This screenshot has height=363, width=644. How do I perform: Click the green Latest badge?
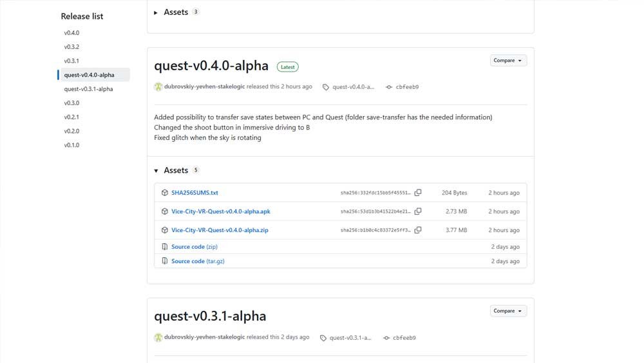[x=287, y=67]
